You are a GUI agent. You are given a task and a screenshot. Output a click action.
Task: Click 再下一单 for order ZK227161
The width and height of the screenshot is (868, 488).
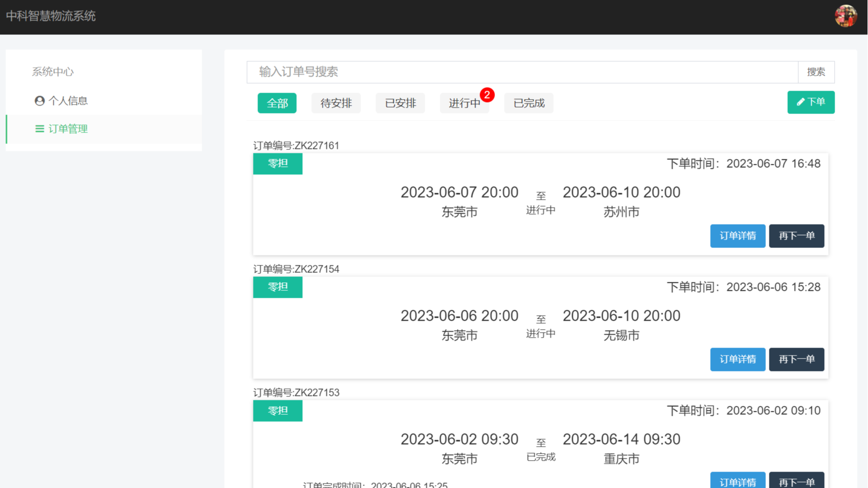point(796,236)
